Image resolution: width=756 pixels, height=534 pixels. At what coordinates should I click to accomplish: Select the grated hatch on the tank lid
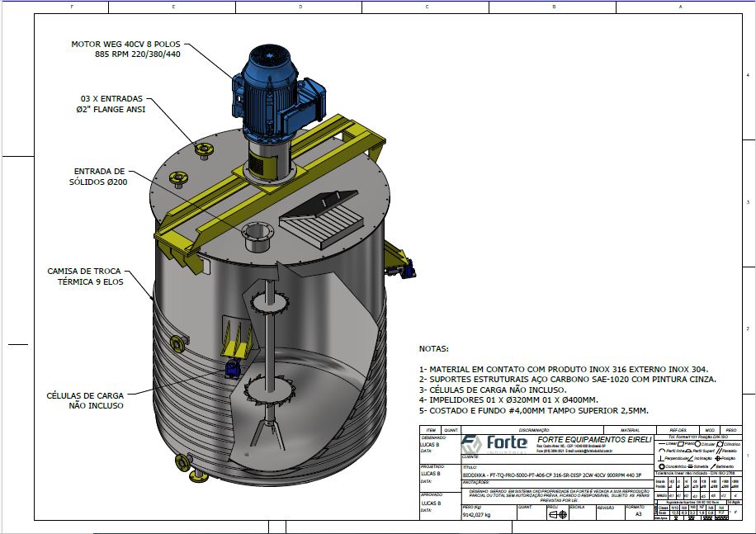(x=322, y=219)
